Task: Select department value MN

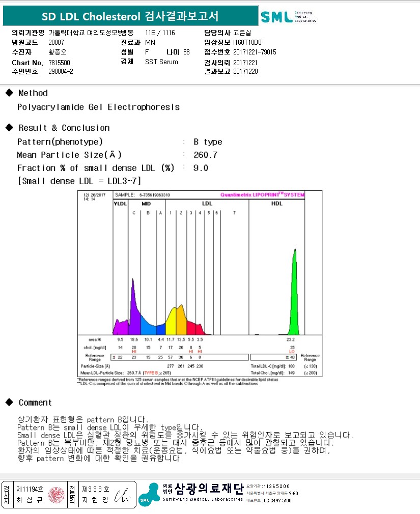Action: (150, 42)
